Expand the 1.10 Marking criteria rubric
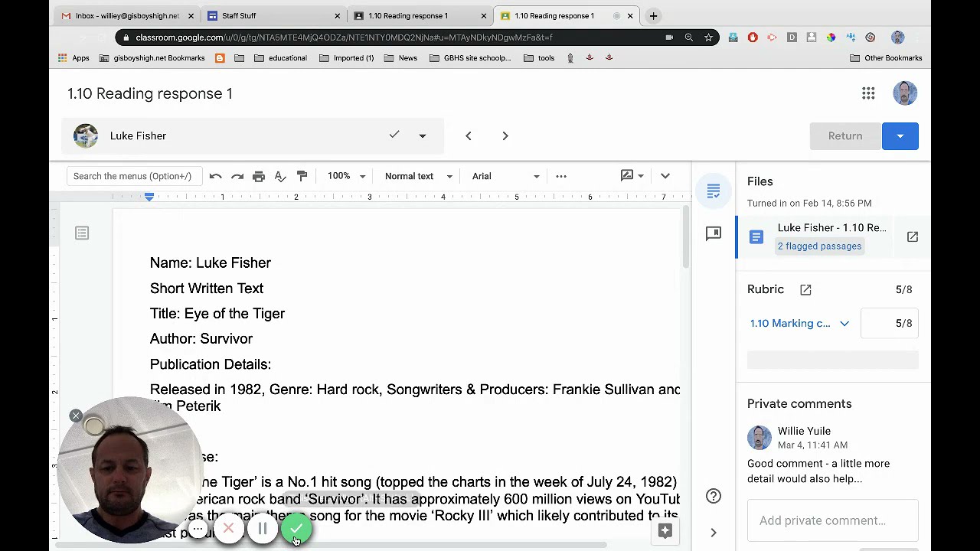This screenshot has width=980, height=551. point(799,324)
